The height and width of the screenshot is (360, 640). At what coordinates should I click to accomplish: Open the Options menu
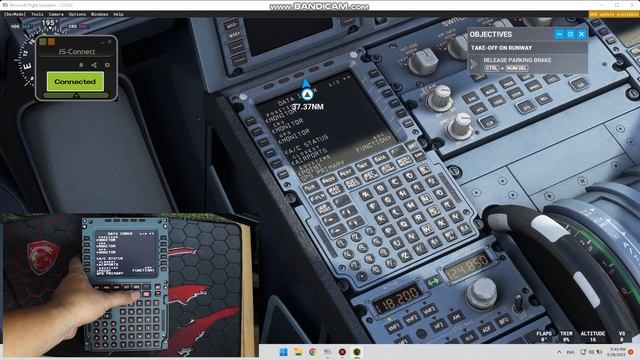click(77, 14)
